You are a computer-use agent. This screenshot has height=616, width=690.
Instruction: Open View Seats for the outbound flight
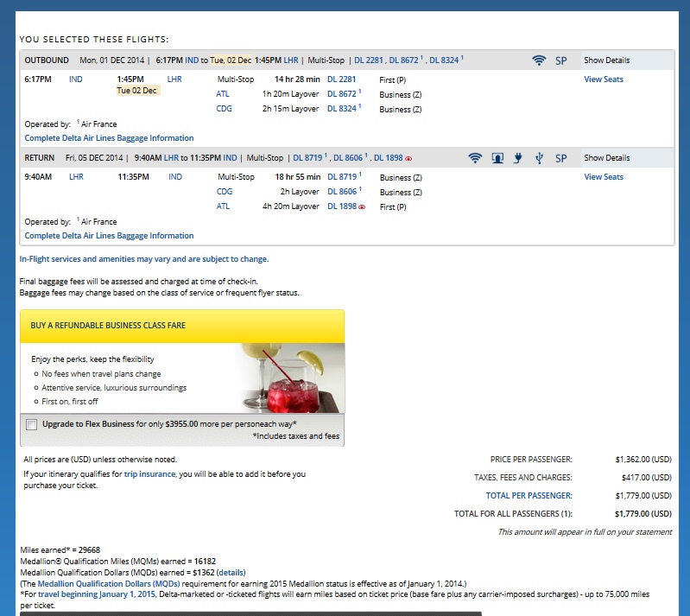pos(603,79)
